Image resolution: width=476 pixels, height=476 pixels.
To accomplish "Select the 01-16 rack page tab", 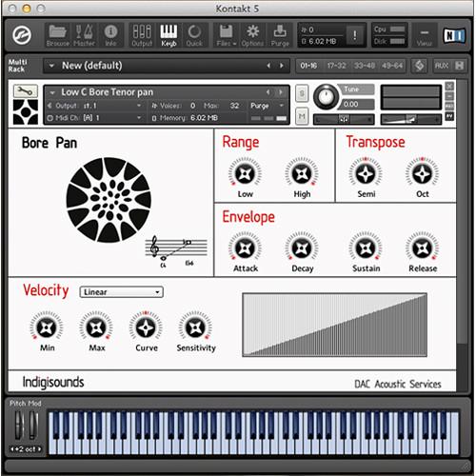I will tap(308, 66).
